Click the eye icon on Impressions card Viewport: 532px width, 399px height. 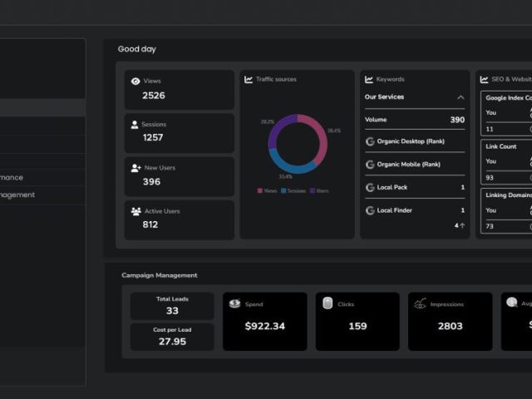[x=420, y=303]
